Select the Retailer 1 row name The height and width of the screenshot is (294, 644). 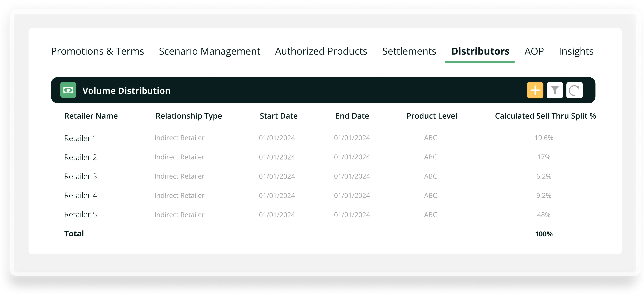tap(80, 138)
